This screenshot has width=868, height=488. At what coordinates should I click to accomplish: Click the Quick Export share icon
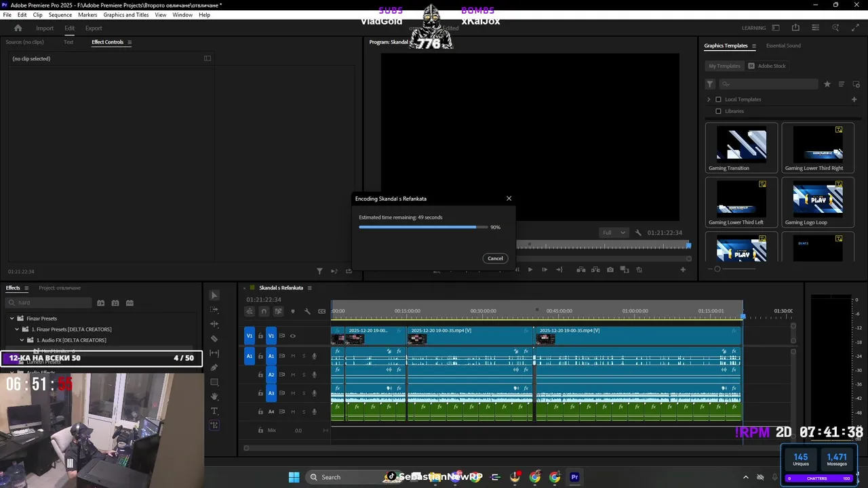click(795, 28)
